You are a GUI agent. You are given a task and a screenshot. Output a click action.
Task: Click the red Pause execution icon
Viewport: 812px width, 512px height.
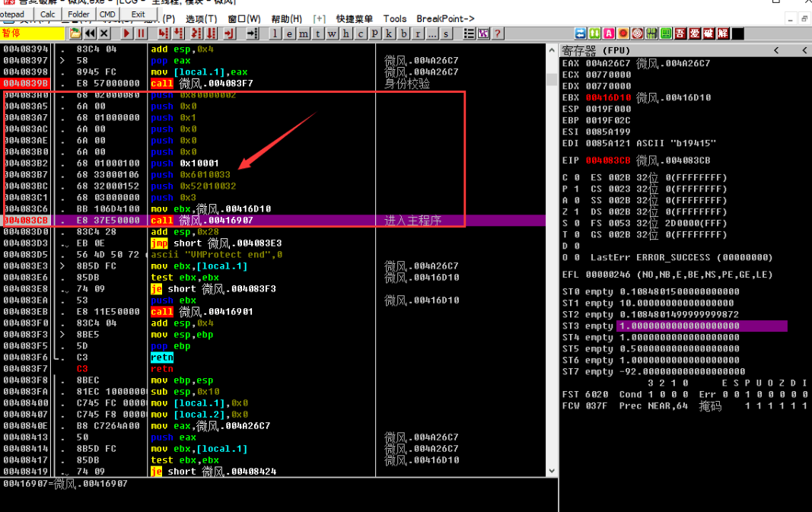click(x=141, y=33)
